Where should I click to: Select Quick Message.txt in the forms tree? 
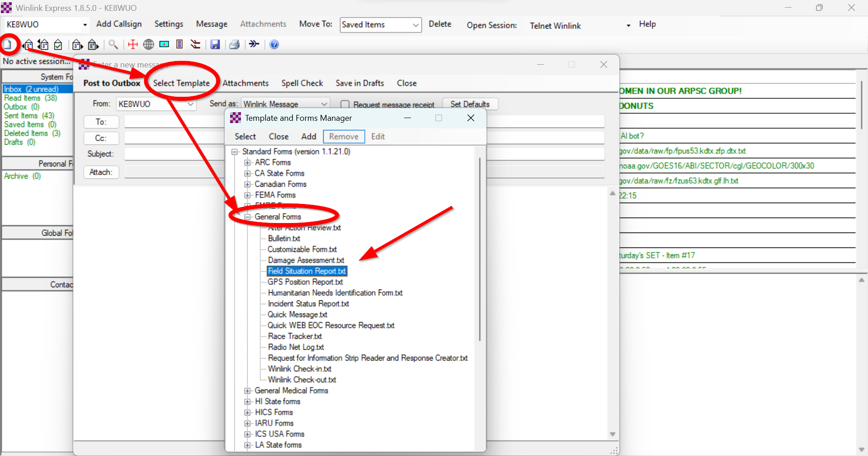coord(297,314)
